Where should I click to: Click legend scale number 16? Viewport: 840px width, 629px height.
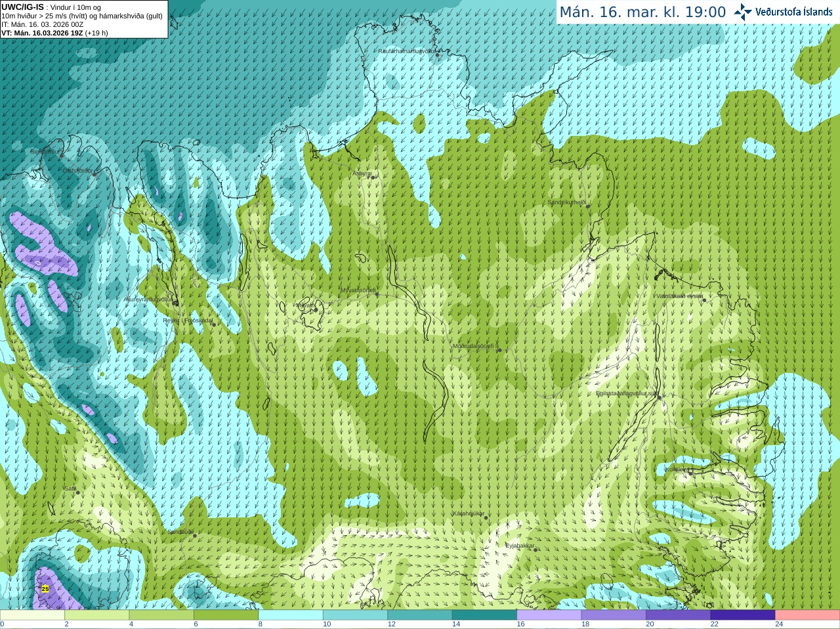(520, 624)
